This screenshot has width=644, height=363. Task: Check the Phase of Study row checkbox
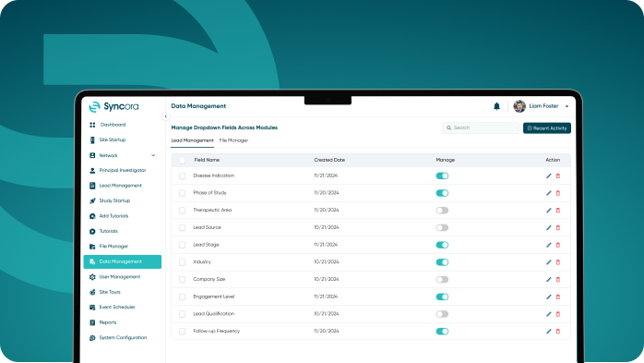point(182,193)
